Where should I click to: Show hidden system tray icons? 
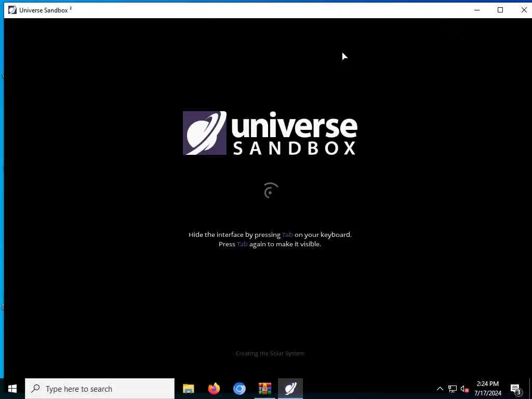pos(440,389)
